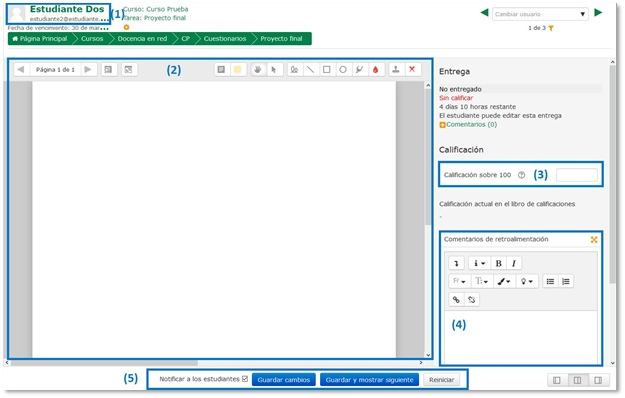Remove link with the unlink icon

coord(472,300)
